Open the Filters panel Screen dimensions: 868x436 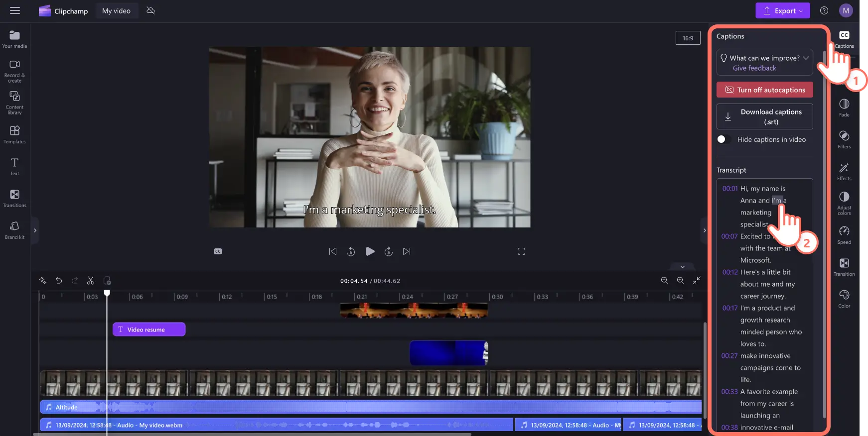(844, 140)
